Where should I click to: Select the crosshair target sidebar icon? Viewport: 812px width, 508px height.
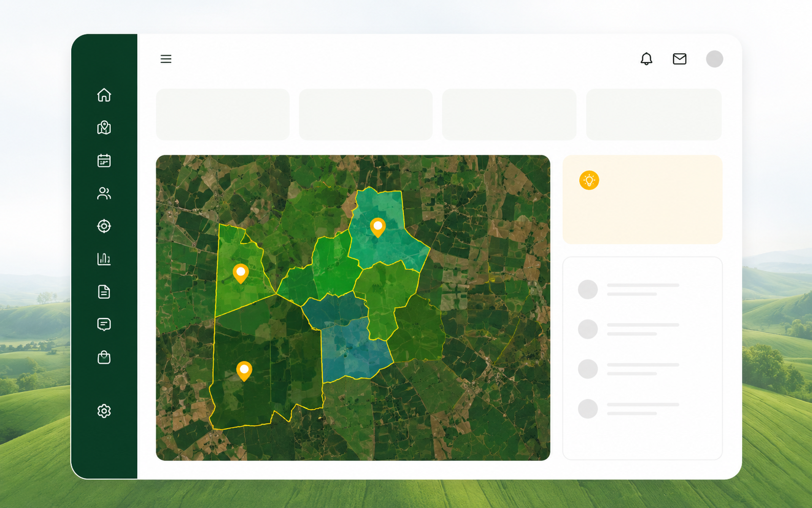click(104, 226)
